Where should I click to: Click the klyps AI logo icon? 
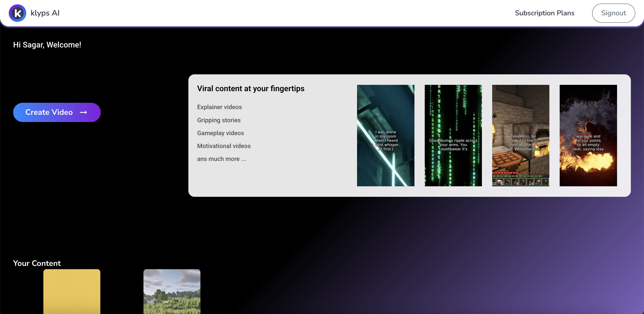[17, 13]
